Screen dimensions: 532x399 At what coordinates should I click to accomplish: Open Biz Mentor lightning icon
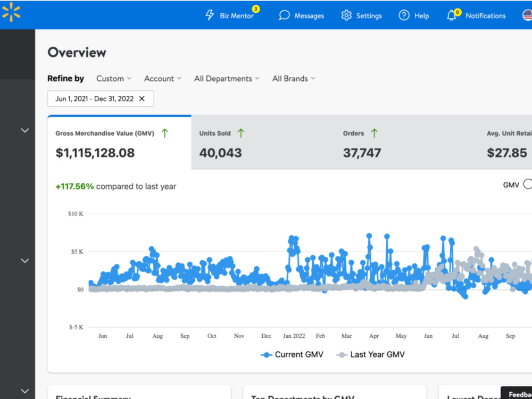coord(210,15)
